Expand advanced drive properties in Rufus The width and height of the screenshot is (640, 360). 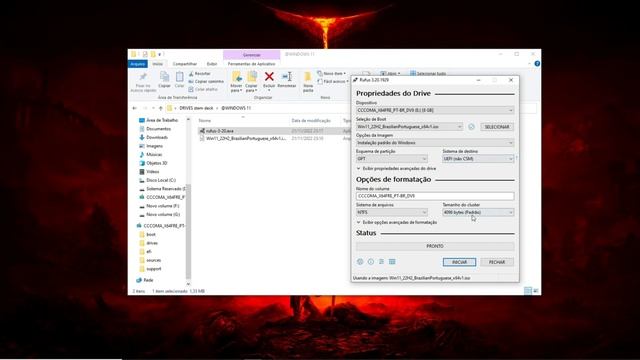tap(396, 169)
